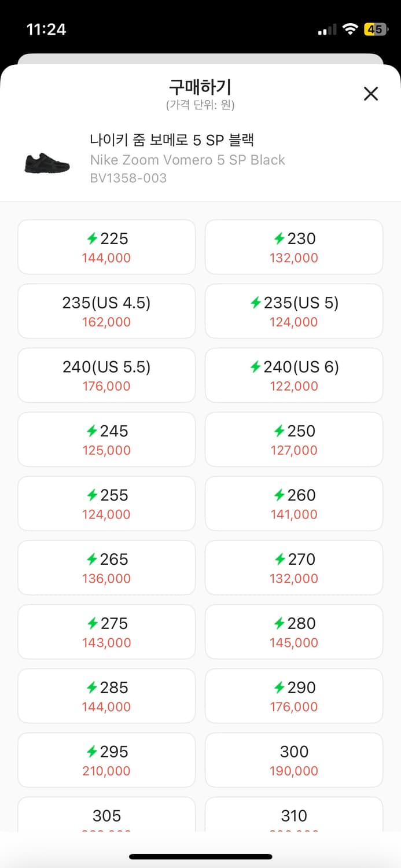This screenshot has width=401, height=868.
Task: Tap lightning bolt icon beside size 260
Action: 279,495
